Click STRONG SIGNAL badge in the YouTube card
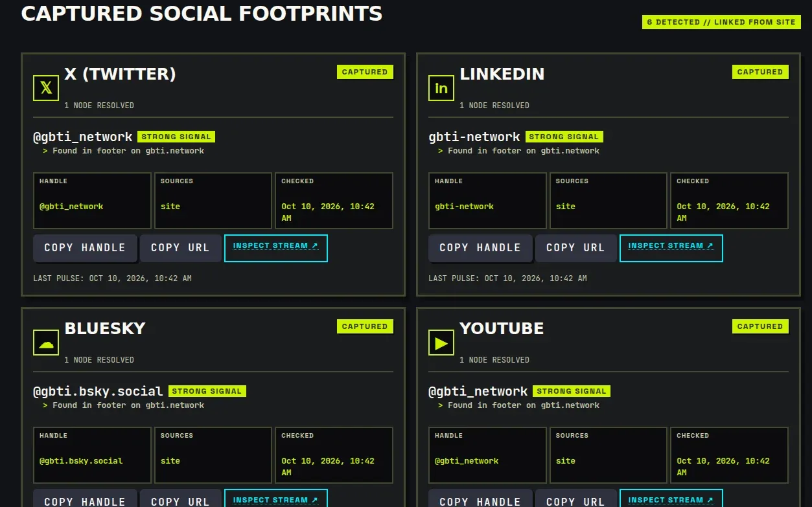Image resolution: width=812 pixels, height=507 pixels. [x=572, y=391]
